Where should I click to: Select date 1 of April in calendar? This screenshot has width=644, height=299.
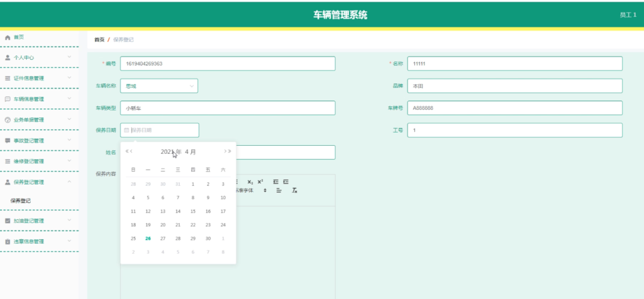coord(193,184)
